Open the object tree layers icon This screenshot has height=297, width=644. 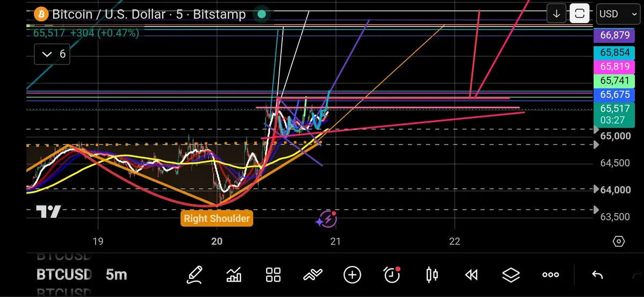(x=511, y=275)
